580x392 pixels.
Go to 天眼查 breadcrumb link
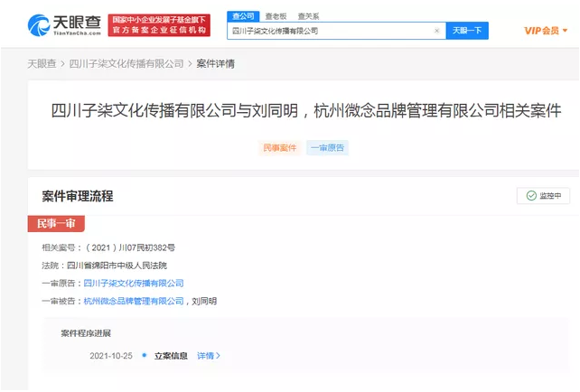click(42, 63)
